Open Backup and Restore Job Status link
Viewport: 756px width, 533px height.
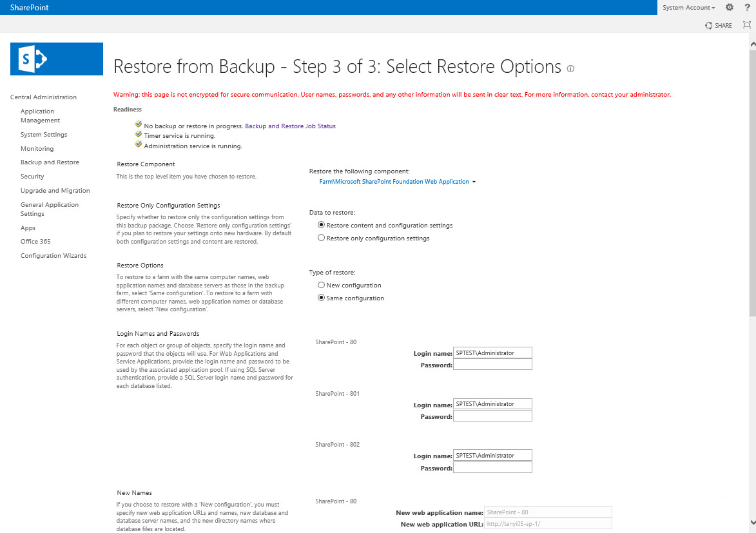(290, 126)
